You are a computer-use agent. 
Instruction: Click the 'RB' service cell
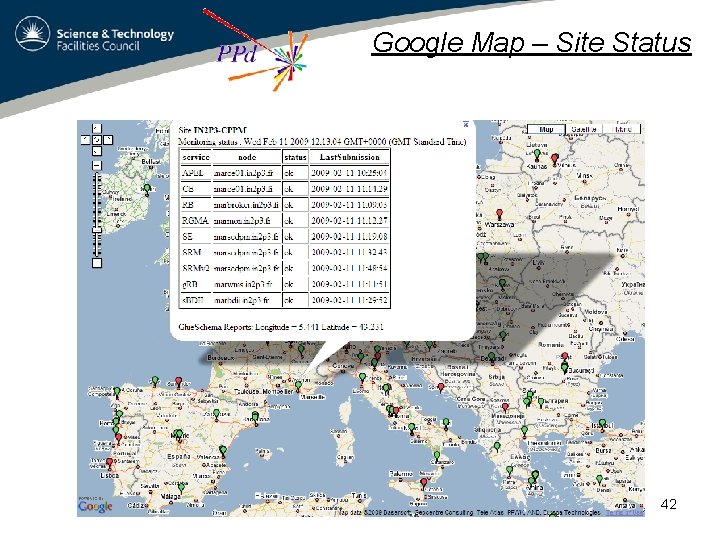coord(196,205)
